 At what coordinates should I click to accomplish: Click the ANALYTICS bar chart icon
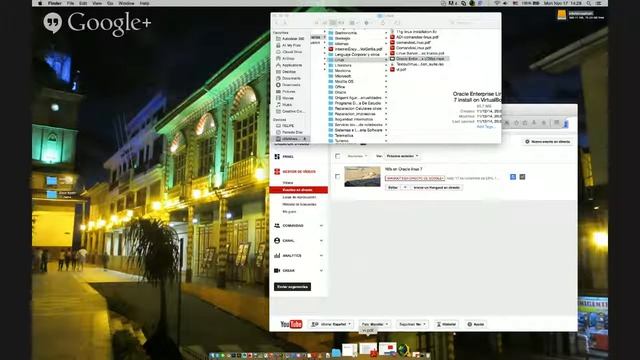277,256
